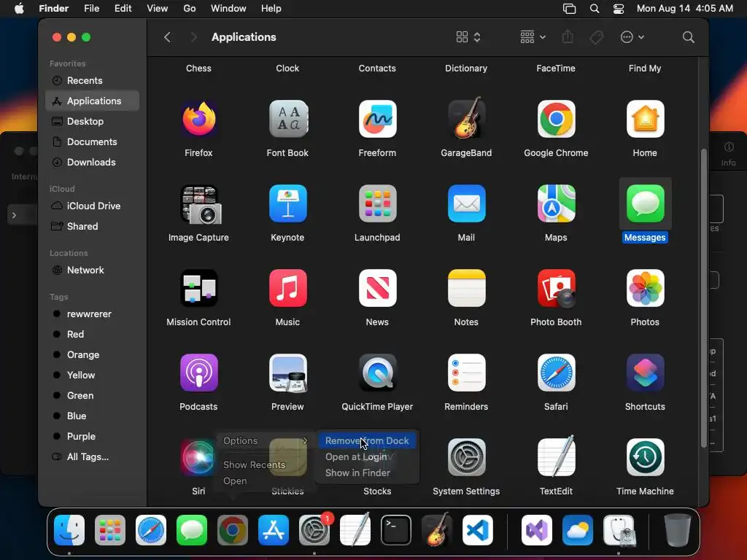Viewport: 747px width, 560px height.
Task: Select Google Chrome in Applications folder
Action: click(x=556, y=119)
